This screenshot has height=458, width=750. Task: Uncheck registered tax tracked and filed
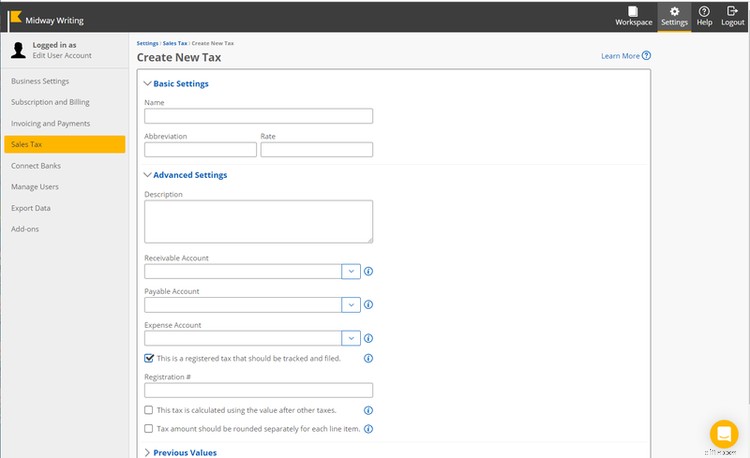[149, 358]
